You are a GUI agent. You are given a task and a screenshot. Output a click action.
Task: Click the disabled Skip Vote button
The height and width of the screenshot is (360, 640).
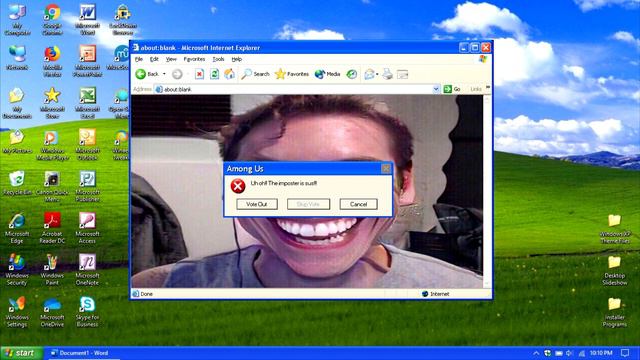click(308, 204)
